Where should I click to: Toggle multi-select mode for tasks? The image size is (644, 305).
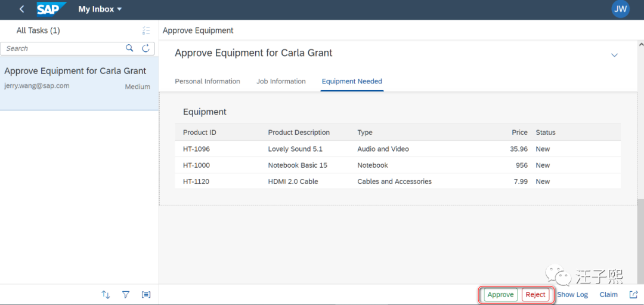point(146,30)
